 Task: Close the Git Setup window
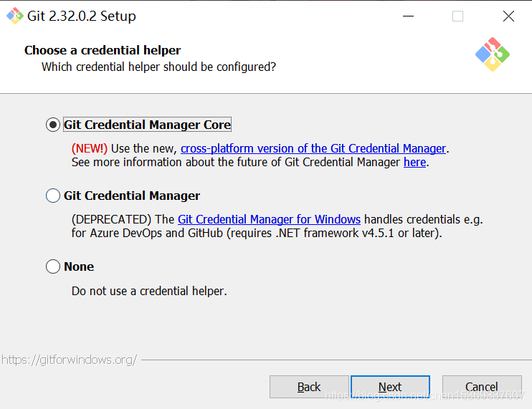tap(508, 16)
